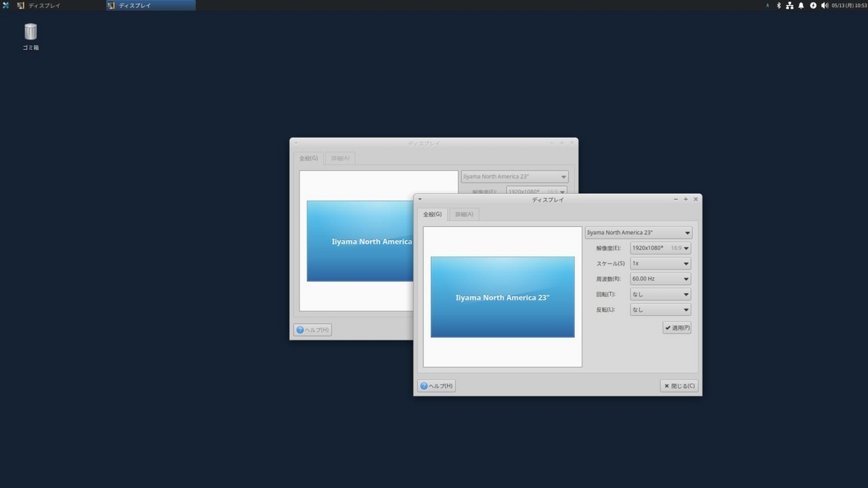Select 全般(G) tab in front window

click(x=432, y=215)
